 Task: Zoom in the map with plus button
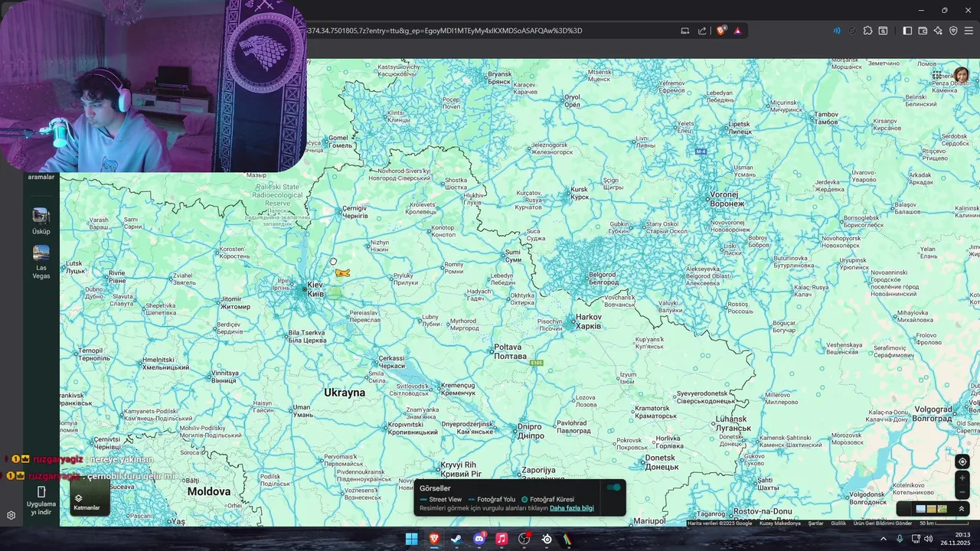coord(962,478)
